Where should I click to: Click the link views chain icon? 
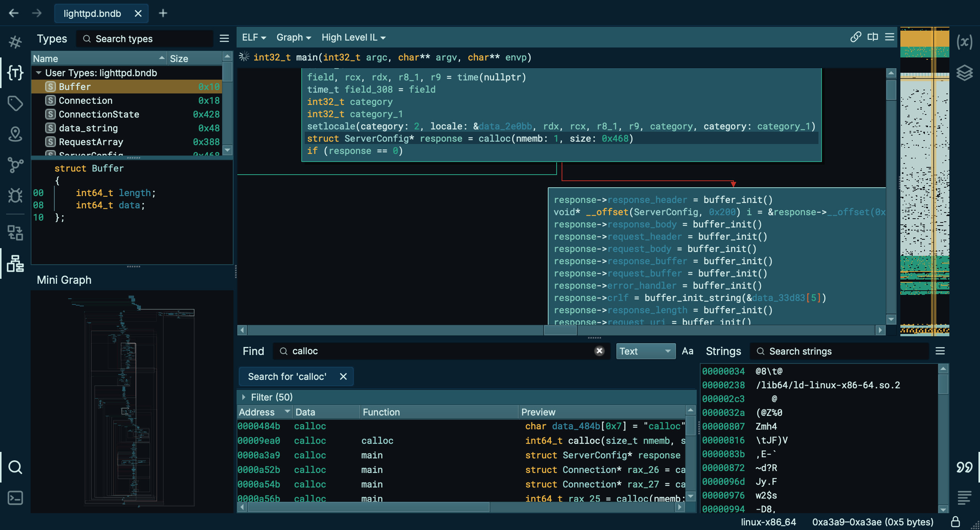coord(856,37)
